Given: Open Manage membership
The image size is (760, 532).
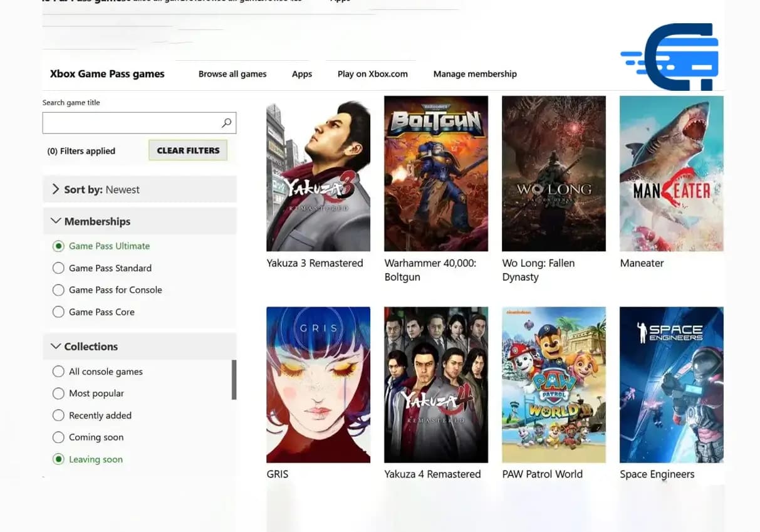Looking at the screenshot, I should pos(475,73).
